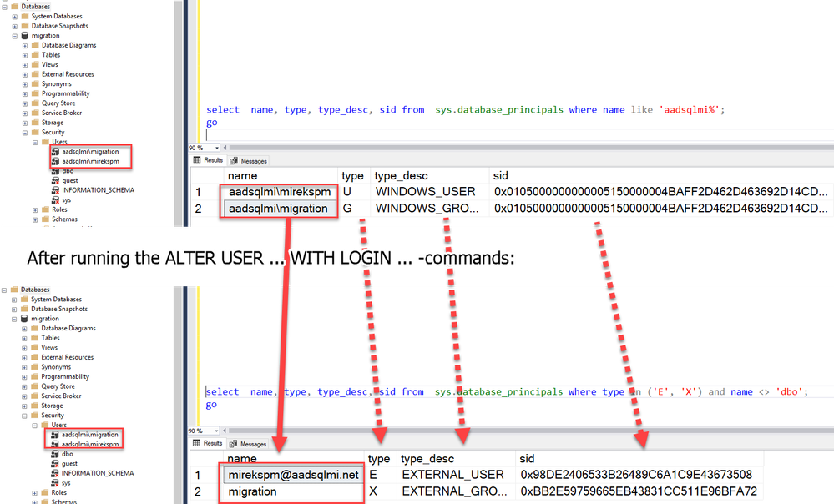The width and height of the screenshot is (834, 504).
Task: Click the Storage folder icon in lower tree
Action: (34, 406)
